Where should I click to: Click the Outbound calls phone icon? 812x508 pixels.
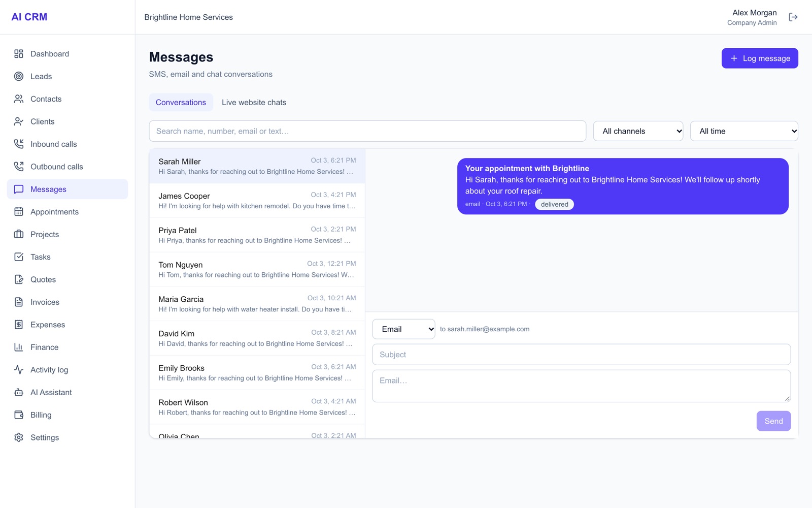coord(19,167)
